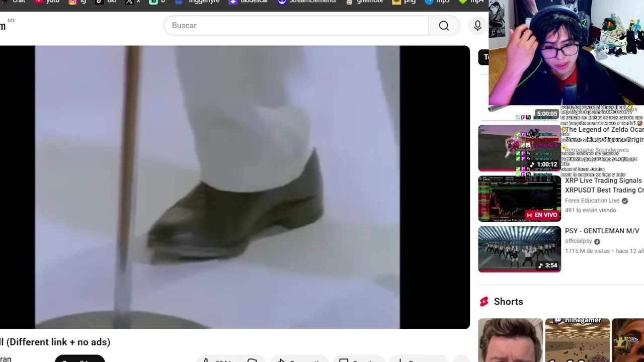
Task: Open the 'mp4' bookmark
Action: pyautogui.click(x=471, y=2)
